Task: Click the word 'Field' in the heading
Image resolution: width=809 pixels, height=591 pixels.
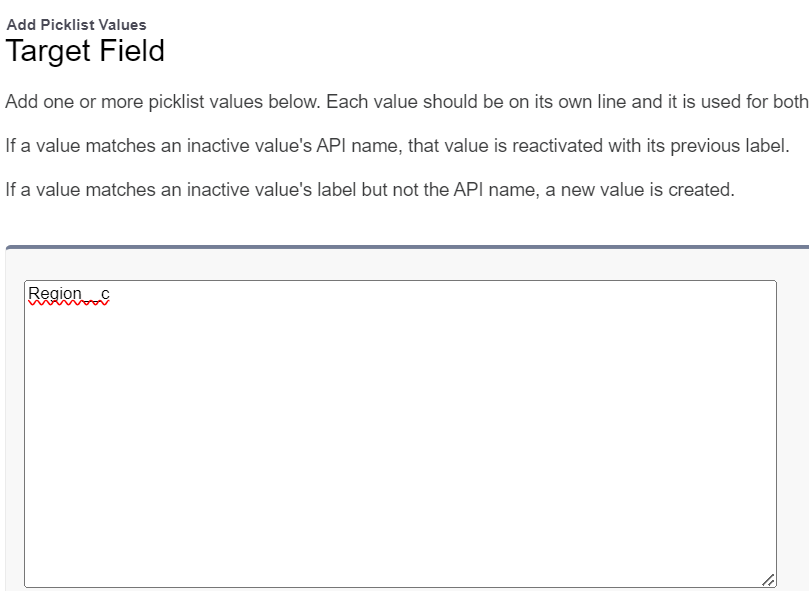Action: point(130,50)
